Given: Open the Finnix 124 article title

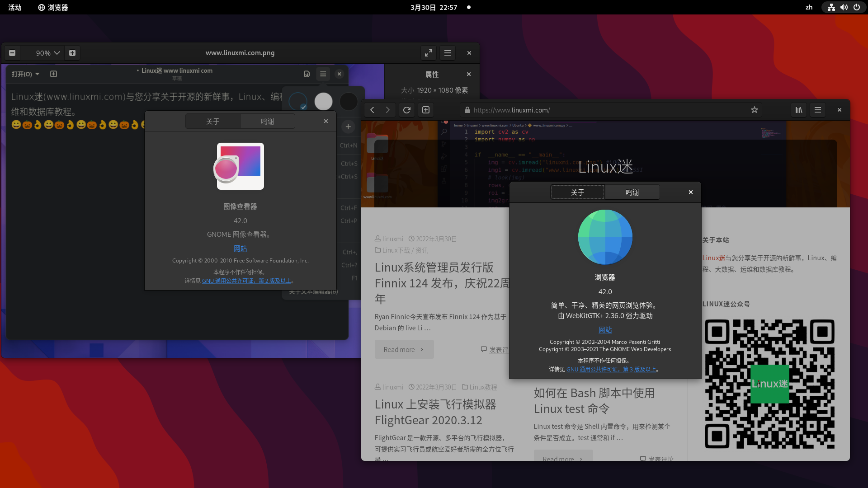Looking at the screenshot, I should [442, 283].
